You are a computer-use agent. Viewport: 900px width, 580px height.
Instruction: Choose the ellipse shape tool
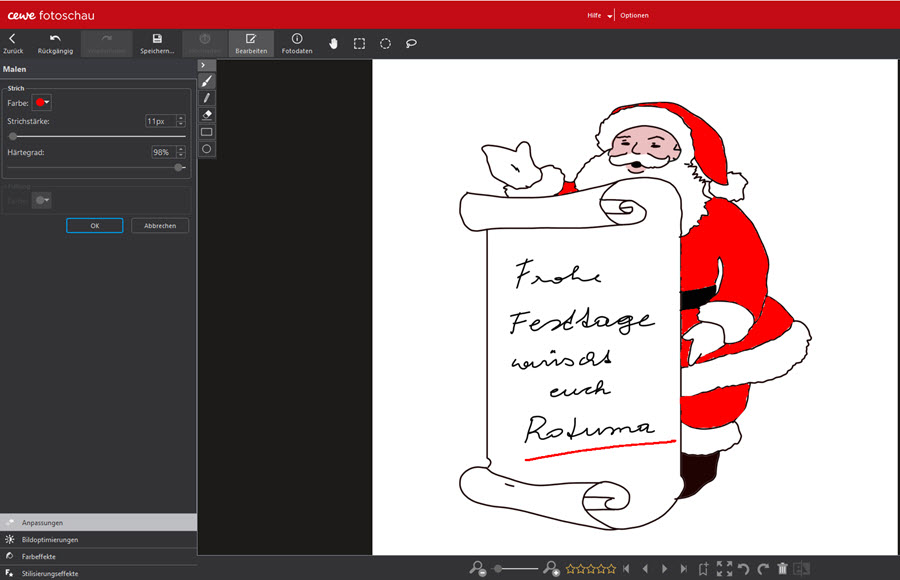[207, 149]
